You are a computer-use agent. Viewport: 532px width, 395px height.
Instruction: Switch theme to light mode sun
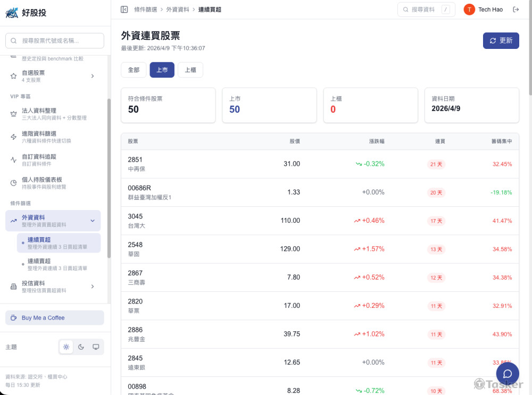[66, 347]
